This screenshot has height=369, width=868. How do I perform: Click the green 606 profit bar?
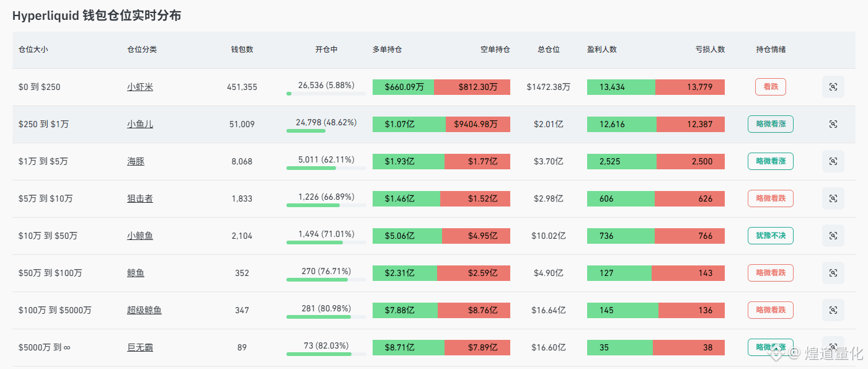621,198
